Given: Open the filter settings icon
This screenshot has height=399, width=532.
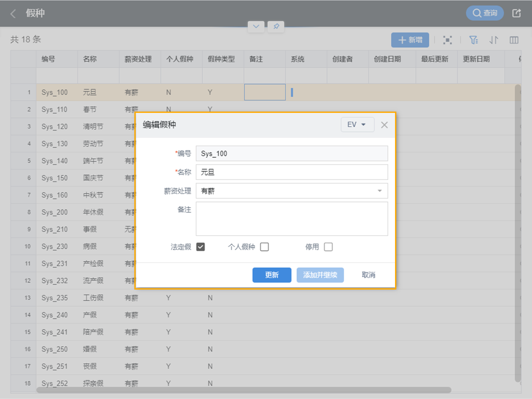Looking at the screenshot, I should (x=473, y=40).
